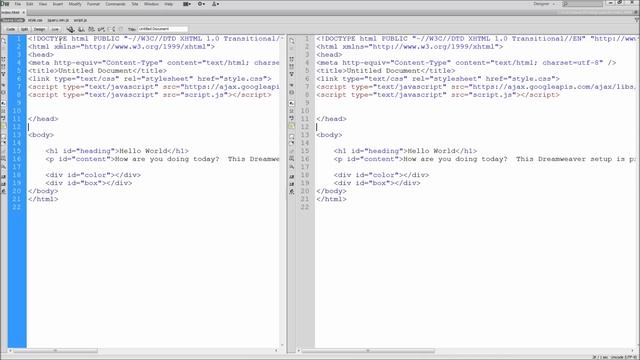Click Outdent Code in right pane toolbar
The height and width of the screenshot is (360, 640).
coord(291,184)
